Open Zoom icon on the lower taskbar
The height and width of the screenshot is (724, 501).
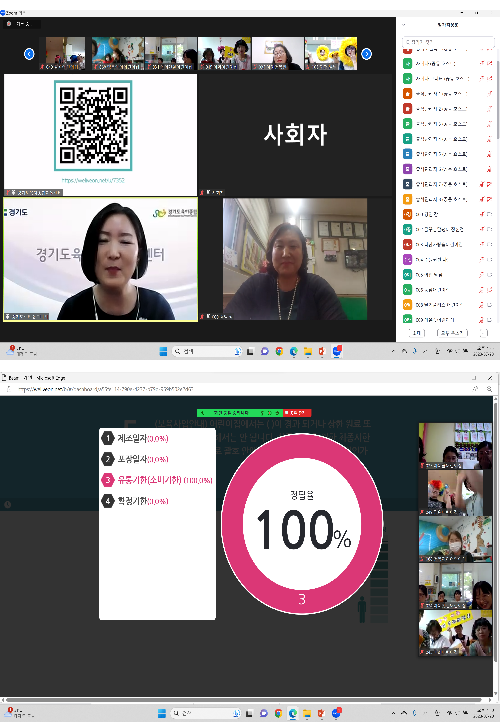336,713
